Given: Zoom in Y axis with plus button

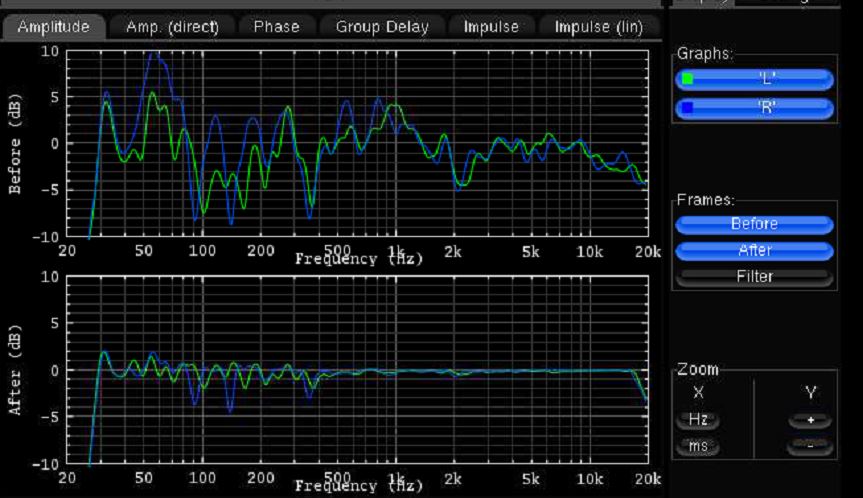Looking at the screenshot, I should coord(809,421).
